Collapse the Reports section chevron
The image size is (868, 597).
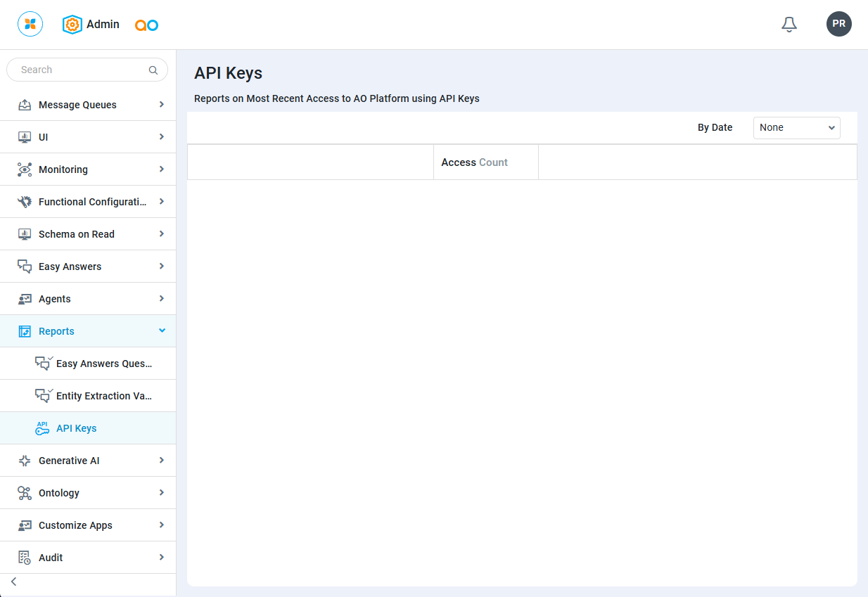click(162, 330)
